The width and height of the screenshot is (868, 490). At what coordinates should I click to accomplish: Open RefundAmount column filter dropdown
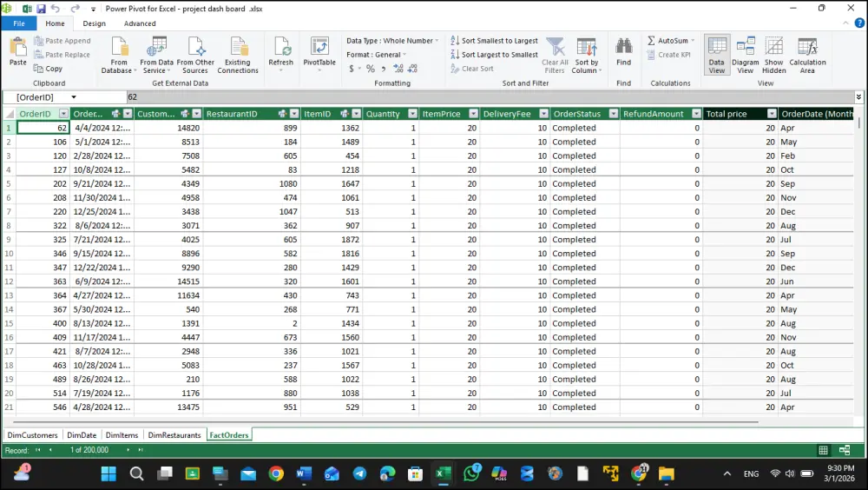(696, 114)
